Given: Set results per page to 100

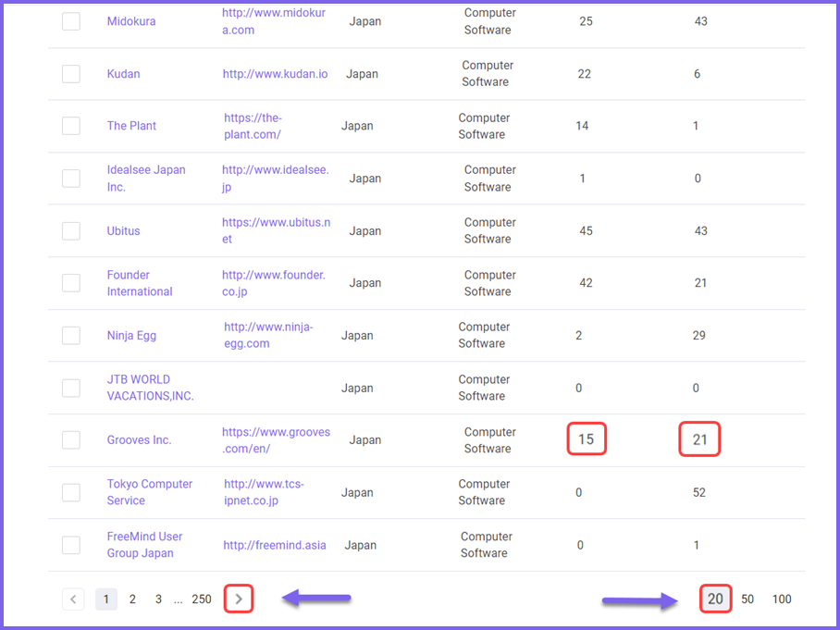Looking at the screenshot, I should tap(782, 599).
